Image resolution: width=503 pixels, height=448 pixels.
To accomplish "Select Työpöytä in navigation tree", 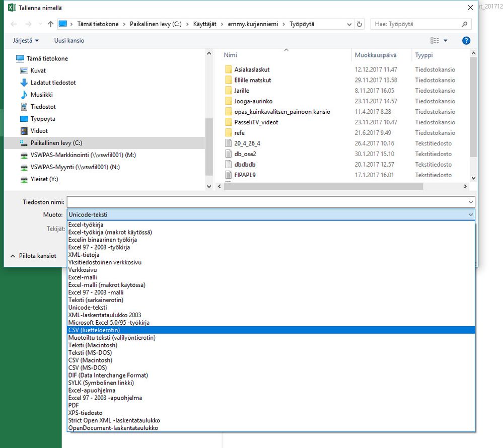I will [x=43, y=119].
